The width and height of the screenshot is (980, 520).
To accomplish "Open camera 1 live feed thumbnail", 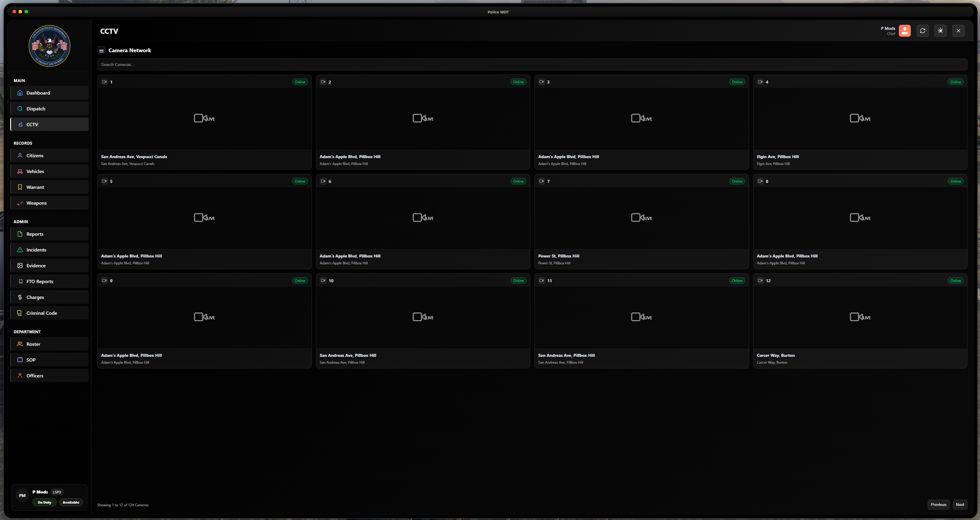I will 204,119.
